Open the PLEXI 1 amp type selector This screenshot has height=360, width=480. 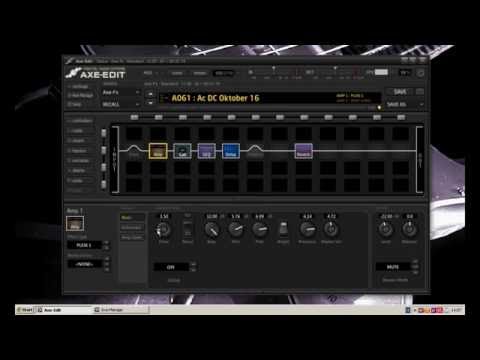coord(84,245)
